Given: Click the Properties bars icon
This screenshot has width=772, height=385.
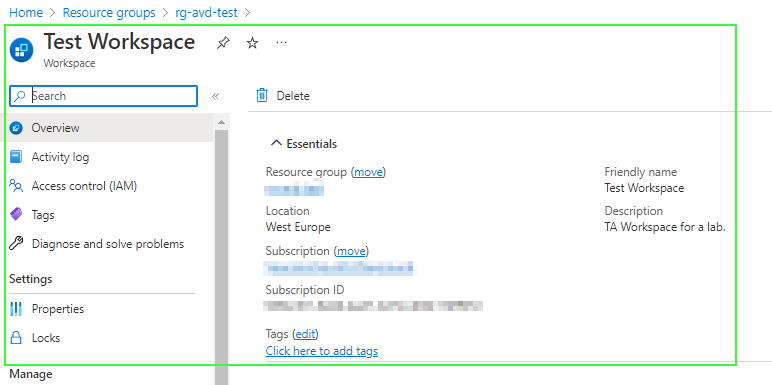Looking at the screenshot, I should [16, 309].
